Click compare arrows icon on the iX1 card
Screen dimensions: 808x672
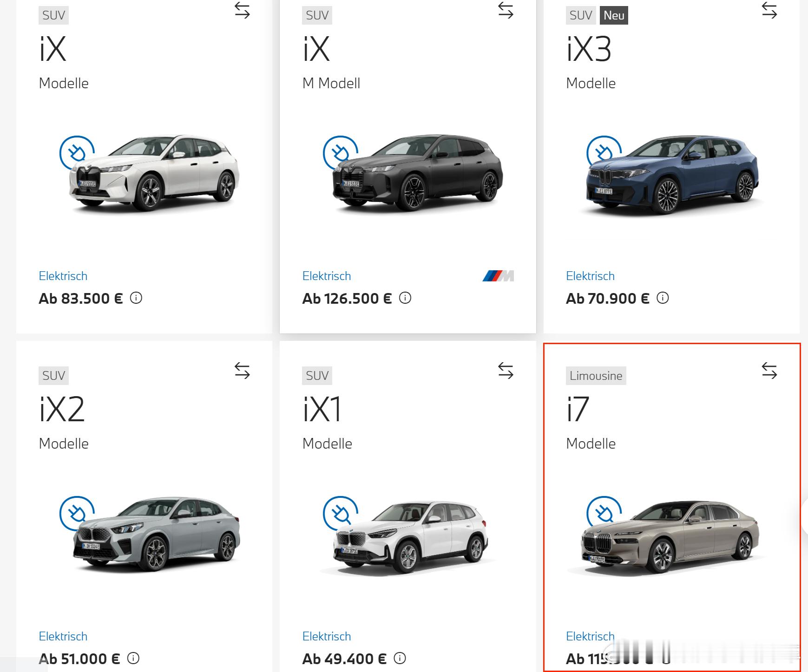pyautogui.click(x=506, y=371)
